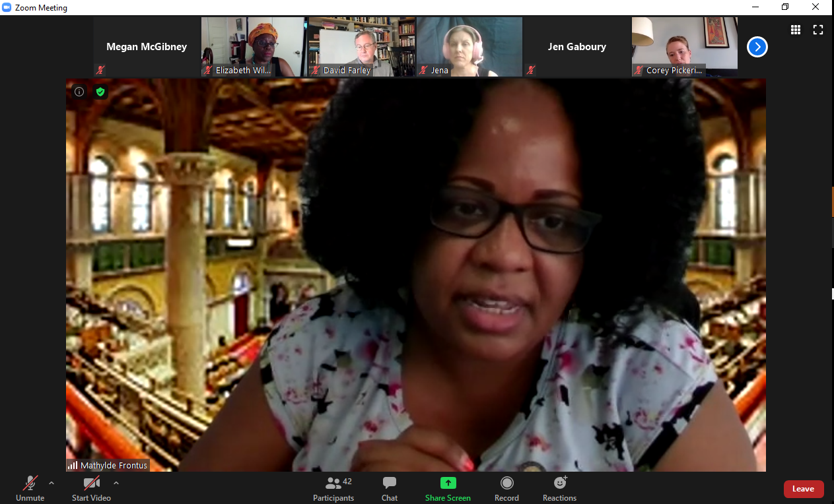Select Jen Gaboury's participant tile

coord(577,47)
